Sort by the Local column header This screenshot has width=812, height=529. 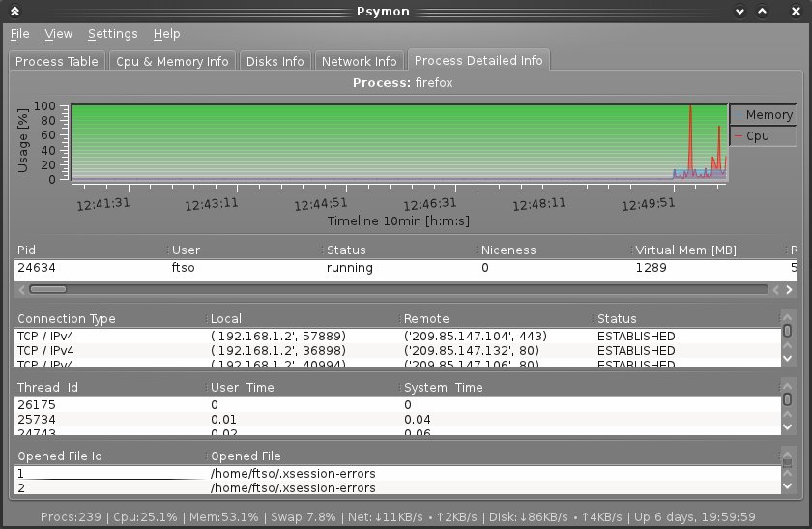click(304, 318)
